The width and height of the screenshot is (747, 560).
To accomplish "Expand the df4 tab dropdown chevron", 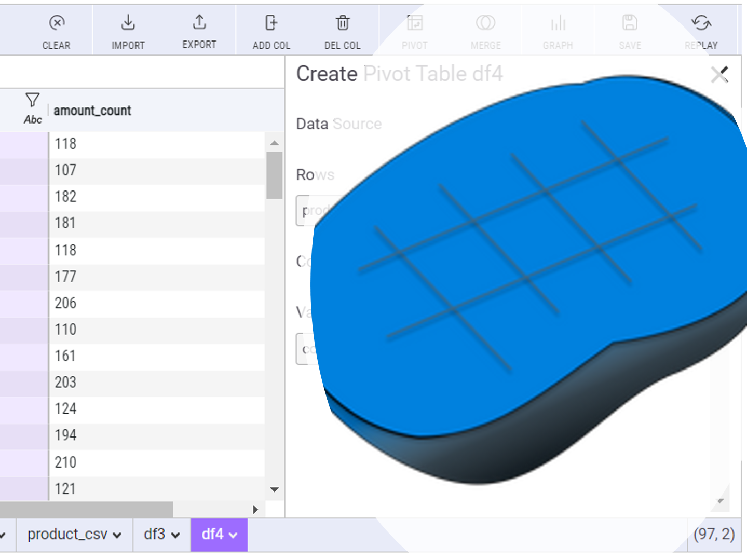I will point(234,535).
